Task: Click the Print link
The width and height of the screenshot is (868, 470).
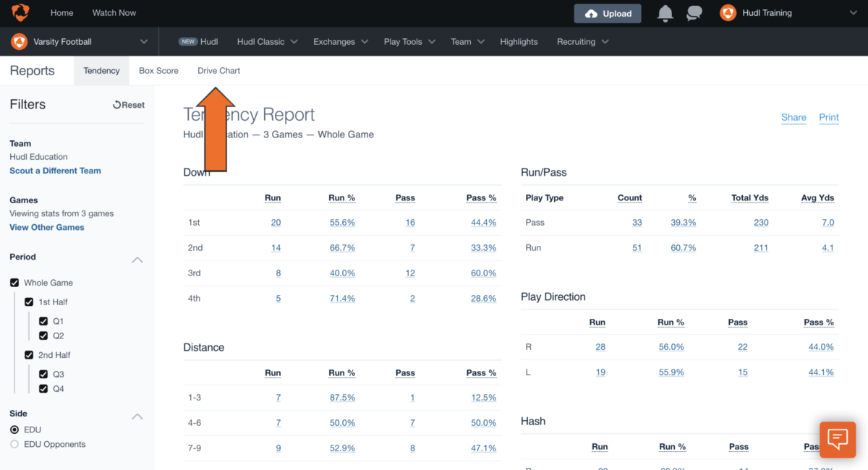Action: pyautogui.click(x=829, y=117)
